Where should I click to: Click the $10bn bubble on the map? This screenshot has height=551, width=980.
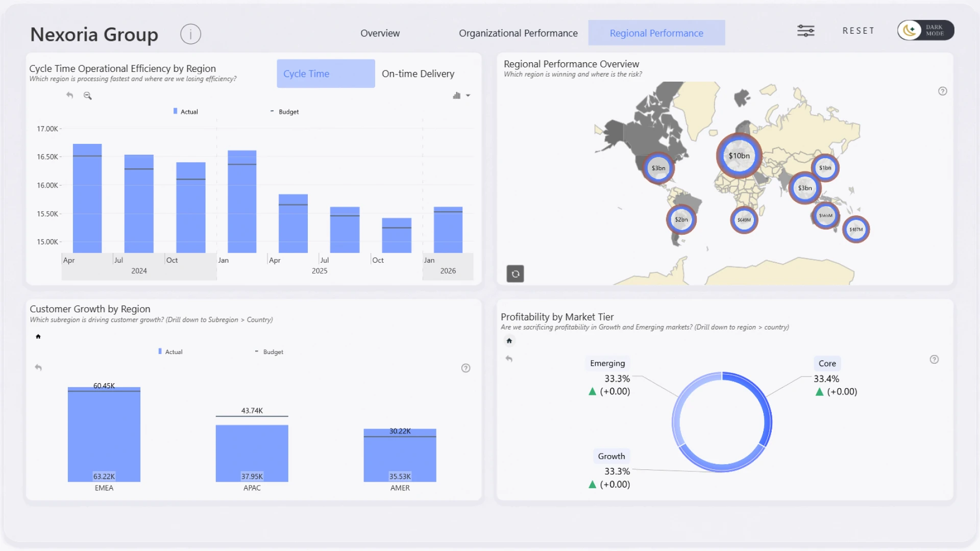point(739,156)
